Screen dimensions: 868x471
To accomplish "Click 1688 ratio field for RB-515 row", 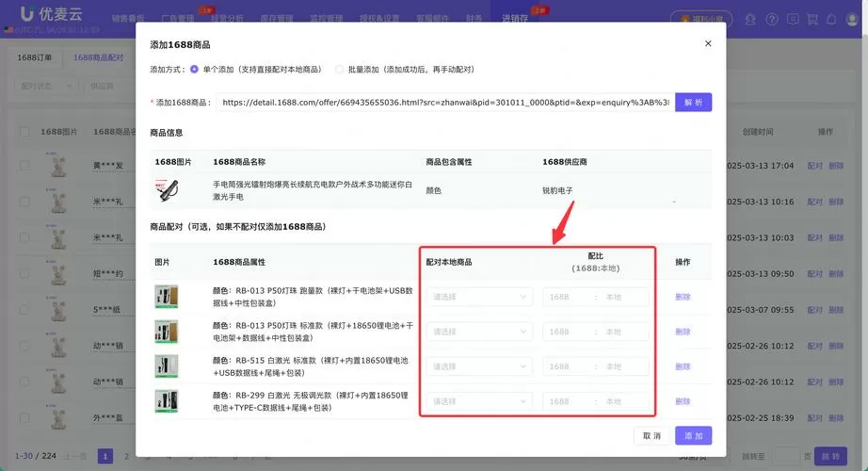I will coord(568,366).
